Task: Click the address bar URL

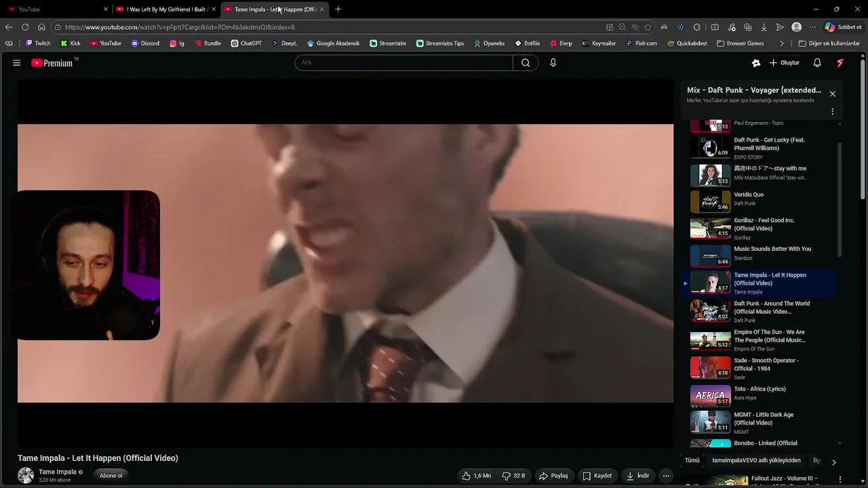Action: coord(180,27)
